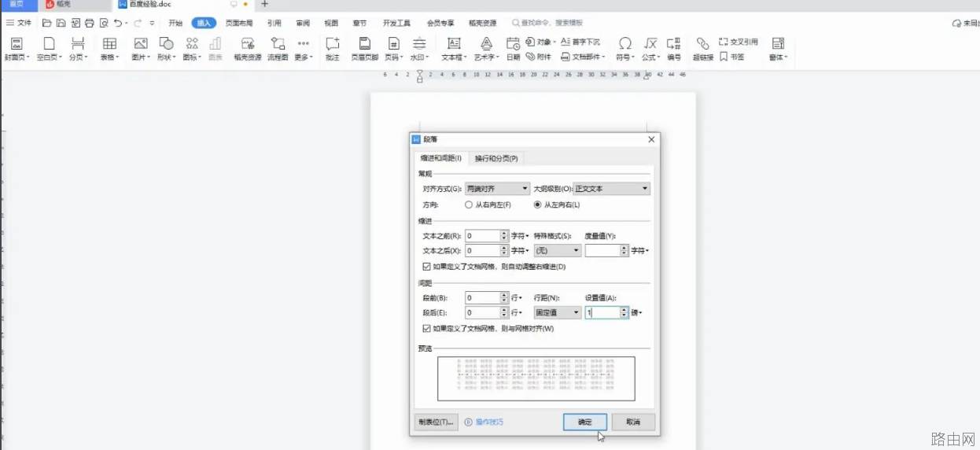Confirm dialog with 确定 button
980x450 pixels.
pos(585,422)
